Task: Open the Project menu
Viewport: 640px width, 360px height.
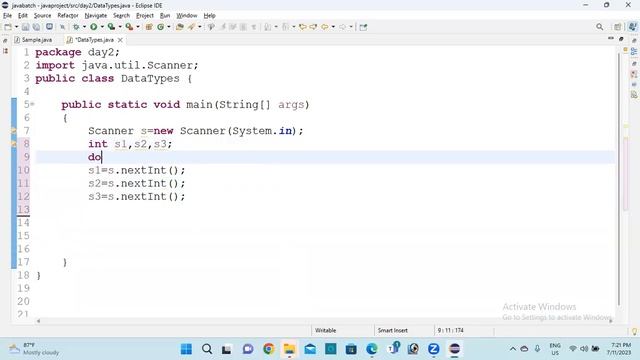Action: click(x=144, y=16)
